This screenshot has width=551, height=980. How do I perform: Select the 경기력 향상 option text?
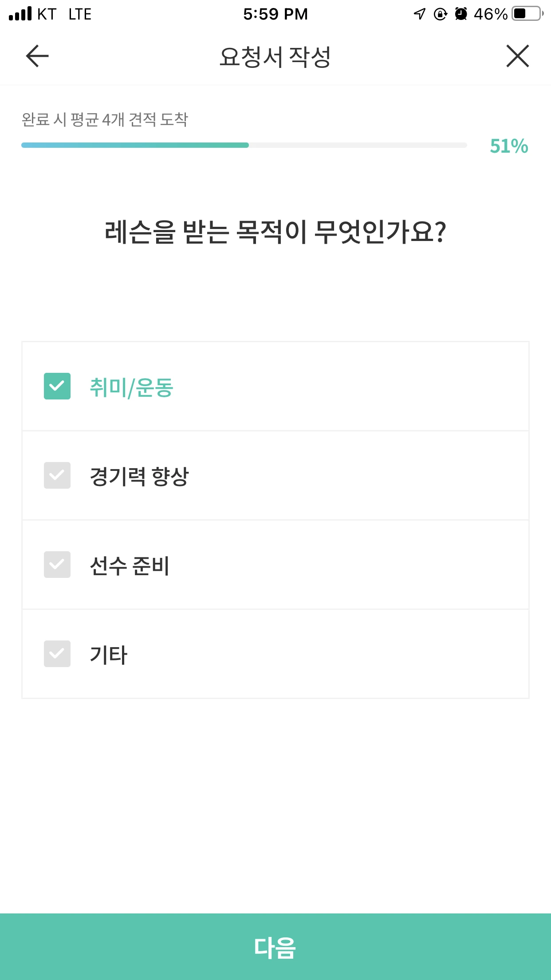tap(139, 476)
